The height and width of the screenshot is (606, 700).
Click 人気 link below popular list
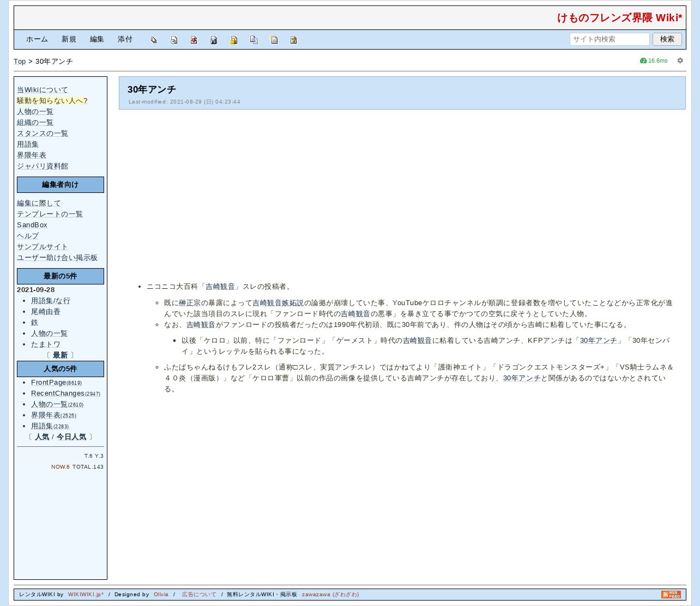(x=42, y=437)
